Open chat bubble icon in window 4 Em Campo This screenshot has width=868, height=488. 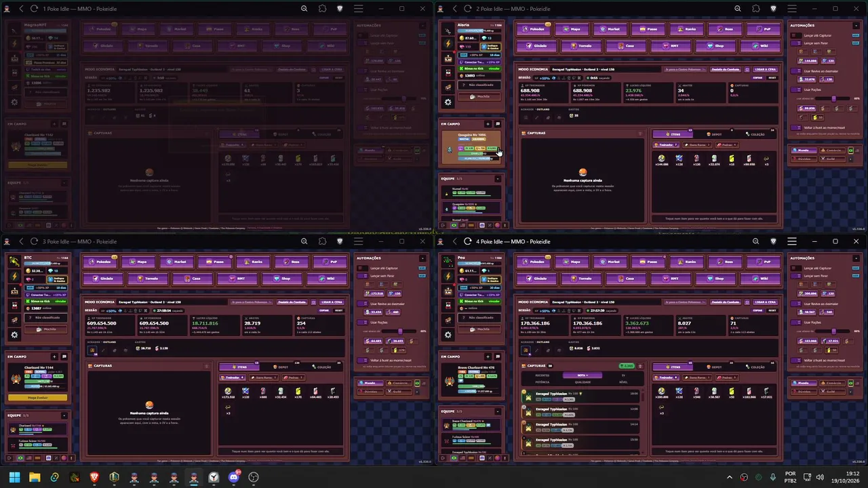pyautogui.click(x=498, y=357)
